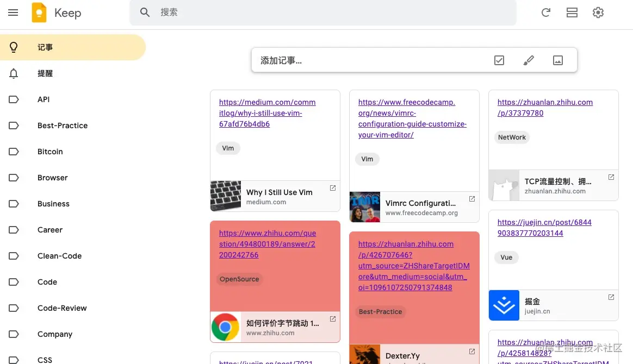Open the Clean-Code label
The image size is (633, 364).
pyautogui.click(x=73, y=256)
